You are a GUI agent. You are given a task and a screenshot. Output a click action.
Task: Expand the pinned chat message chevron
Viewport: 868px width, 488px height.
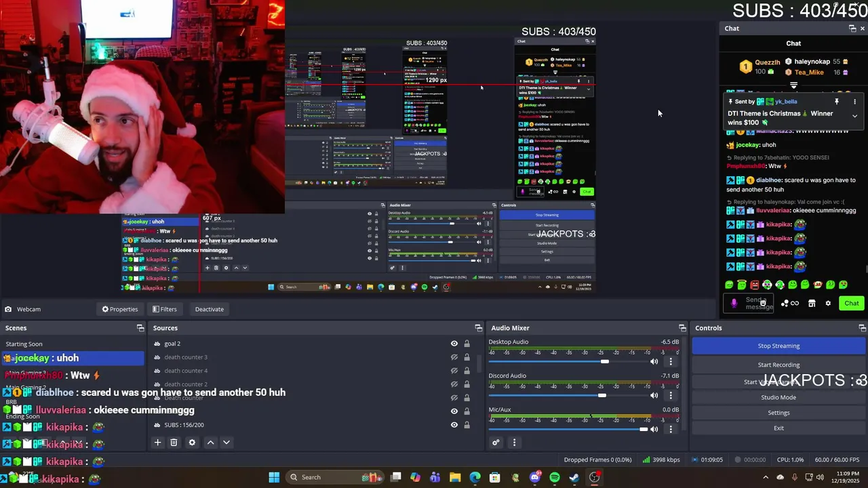pyautogui.click(x=854, y=116)
